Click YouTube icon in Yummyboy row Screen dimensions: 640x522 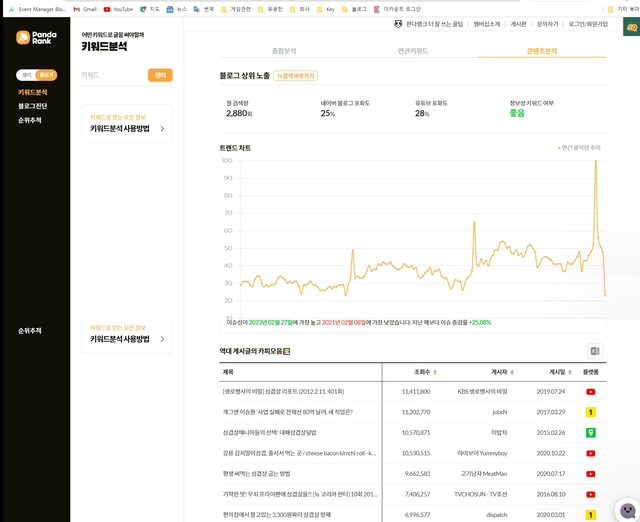pyautogui.click(x=590, y=453)
